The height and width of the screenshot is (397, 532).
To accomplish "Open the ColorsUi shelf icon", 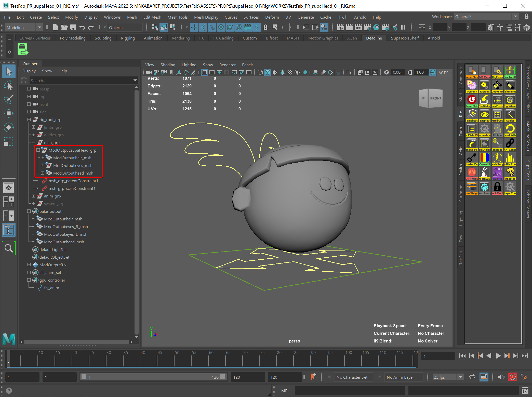I will pyautogui.click(x=485, y=159).
